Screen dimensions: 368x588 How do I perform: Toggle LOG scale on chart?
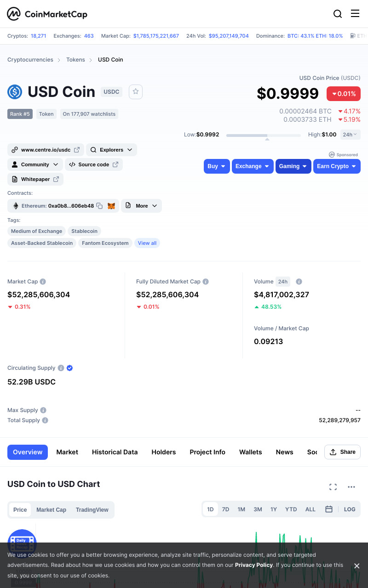[x=350, y=509]
